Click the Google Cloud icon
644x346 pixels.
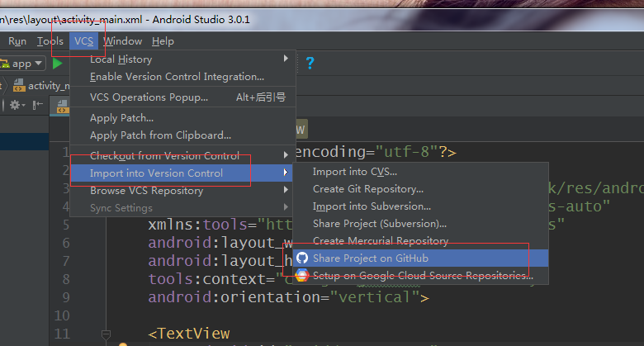[x=302, y=275]
